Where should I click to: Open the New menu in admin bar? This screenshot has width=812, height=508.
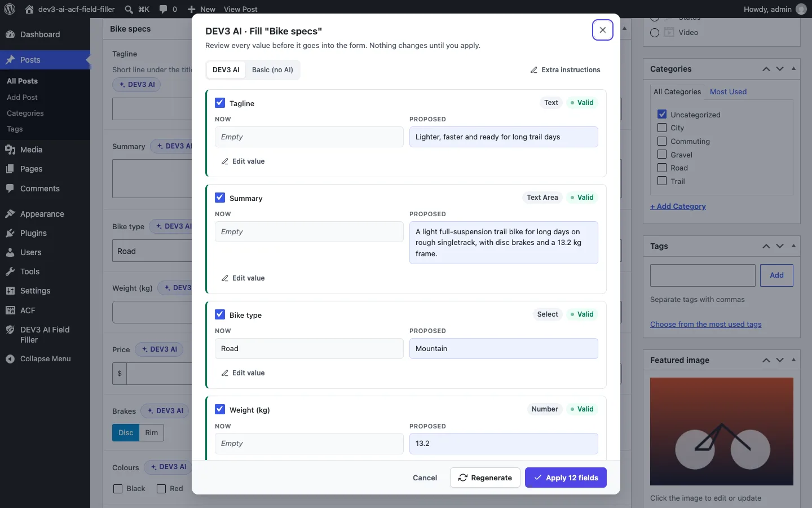pos(201,9)
